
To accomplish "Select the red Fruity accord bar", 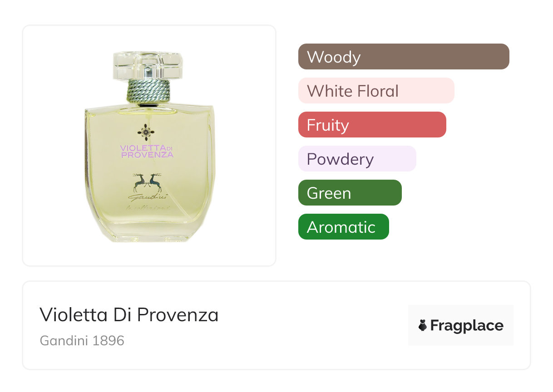I will [x=372, y=125].
